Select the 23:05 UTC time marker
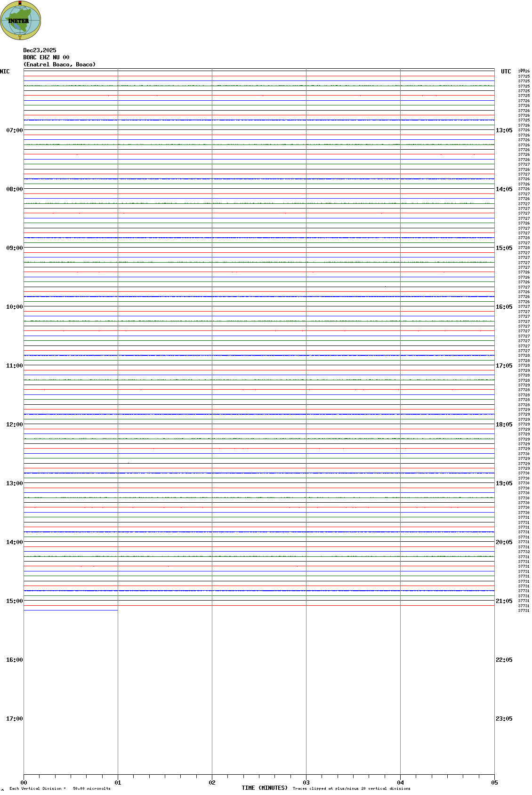The width and height of the screenshot is (532, 795). [x=504, y=719]
